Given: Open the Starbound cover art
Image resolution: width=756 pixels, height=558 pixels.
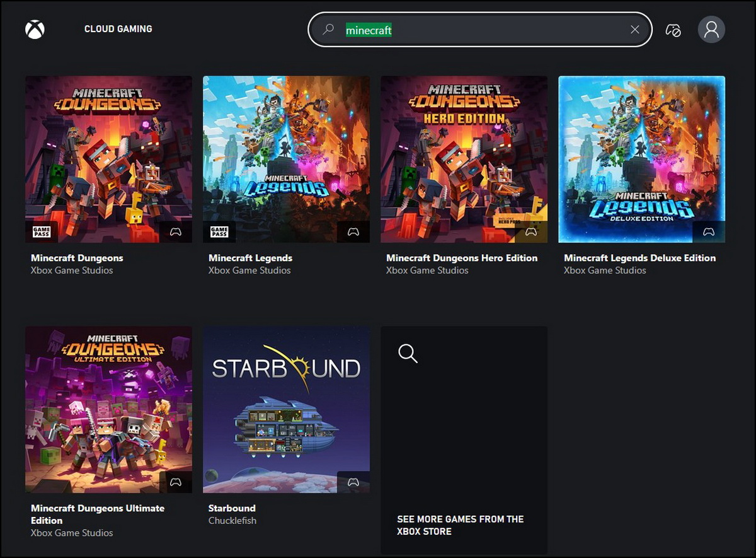Looking at the screenshot, I should coord(286,410).
